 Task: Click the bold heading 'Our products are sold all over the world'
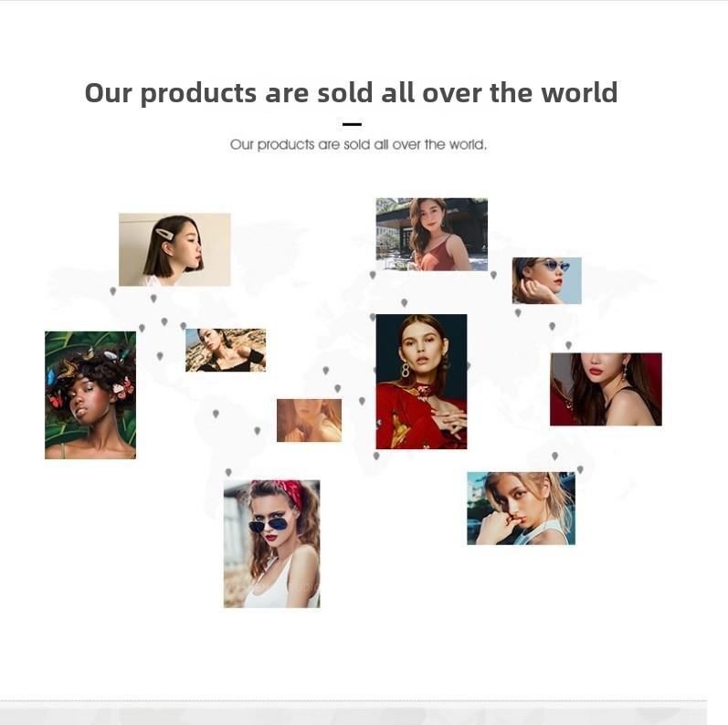pyautogui.click(x=352, y=92)
